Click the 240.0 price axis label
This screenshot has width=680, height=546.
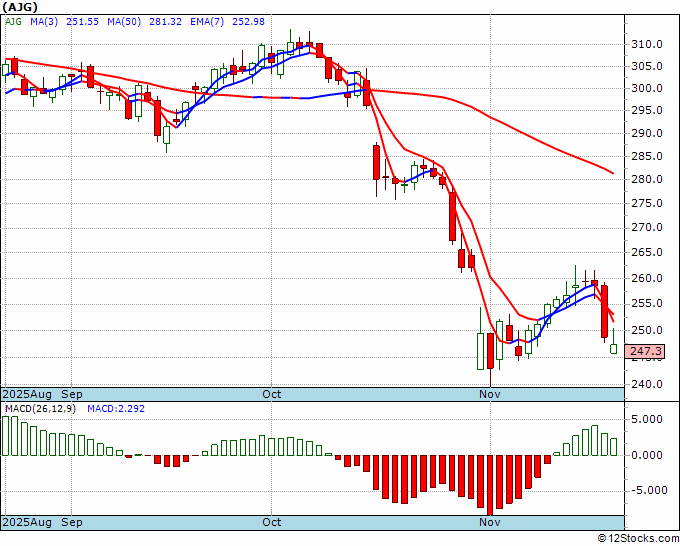point(646,384)
